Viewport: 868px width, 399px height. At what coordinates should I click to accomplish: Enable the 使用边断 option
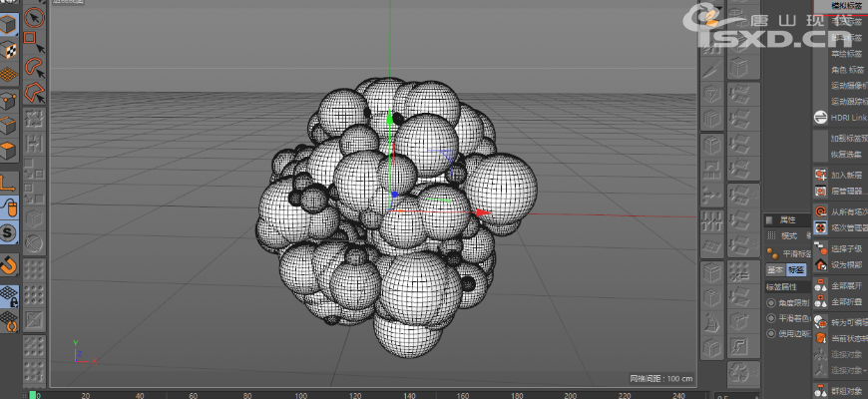[x=771, y=332]
